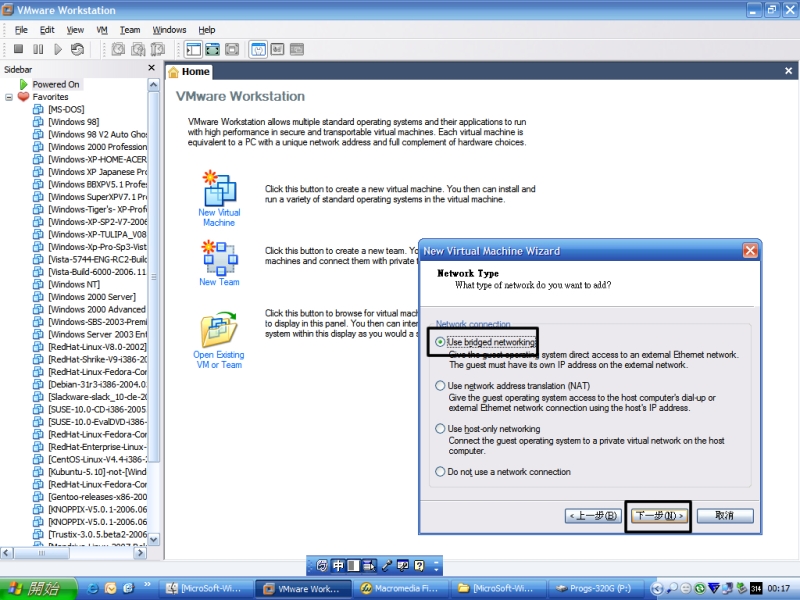The height and width of the screenshot is (600, 800).
Task: Click the Summary view toolbar icon
Action: point(258,49)
